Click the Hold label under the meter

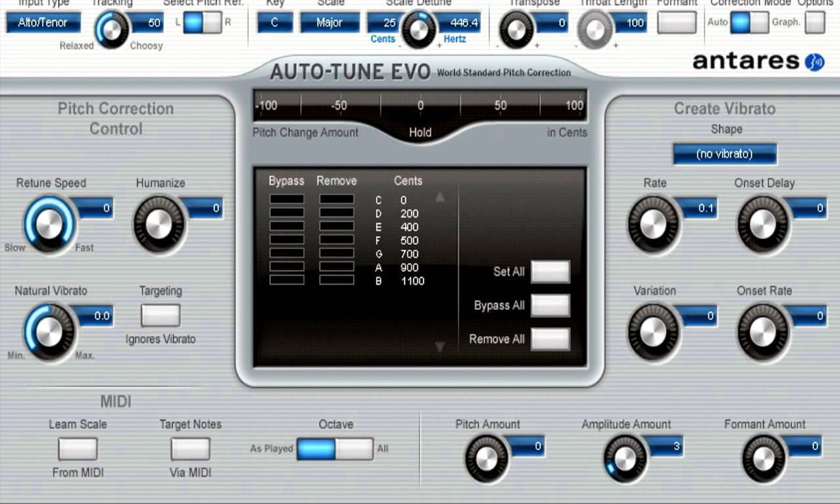click(x=420, y=132)
